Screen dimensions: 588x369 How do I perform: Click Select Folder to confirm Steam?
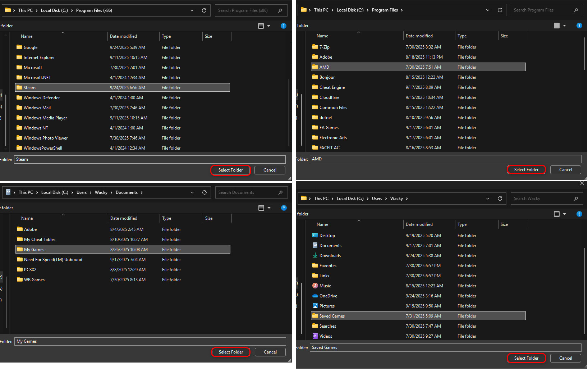[230, 170]
